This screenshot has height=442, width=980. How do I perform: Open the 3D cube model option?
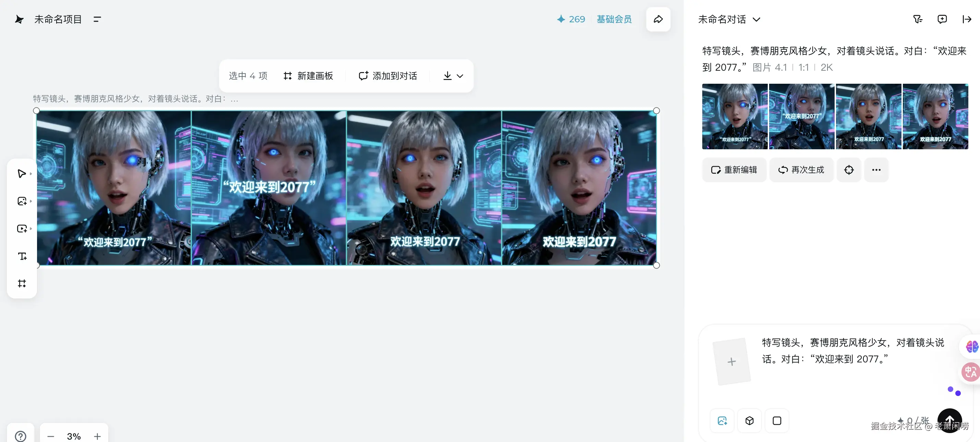(x=750, y=421)
